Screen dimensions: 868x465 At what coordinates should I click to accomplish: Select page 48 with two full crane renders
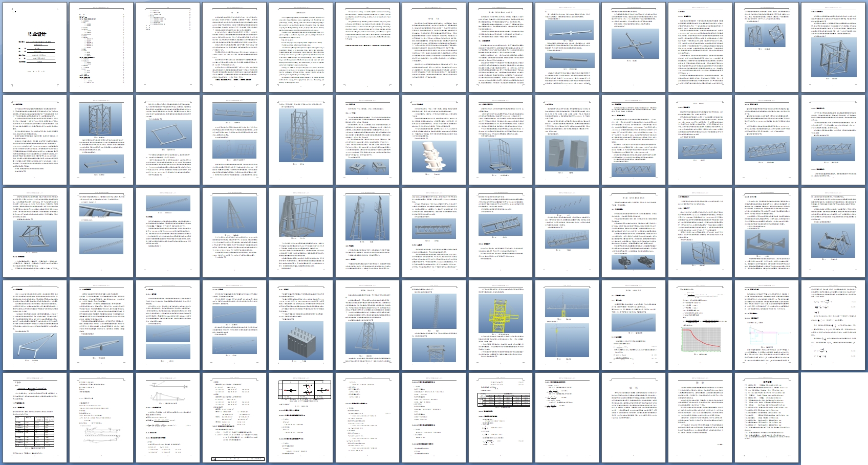click(x=567, y=325)
